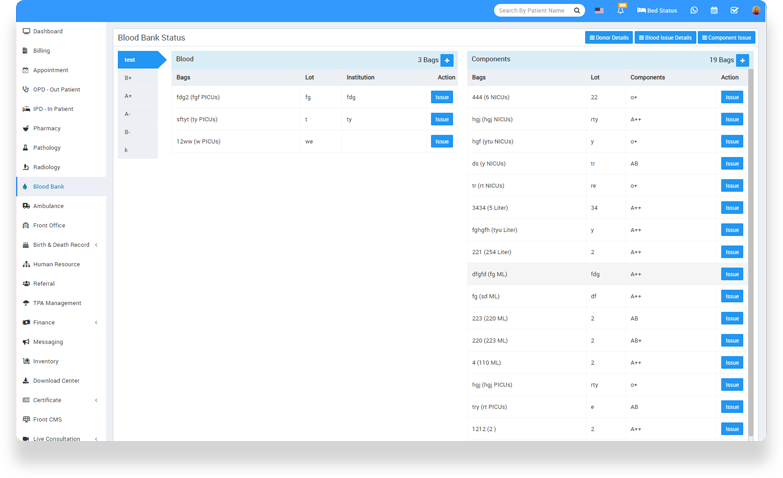
Task: Go to Ambulance in the sidebar
Action: tap(48, 206)
